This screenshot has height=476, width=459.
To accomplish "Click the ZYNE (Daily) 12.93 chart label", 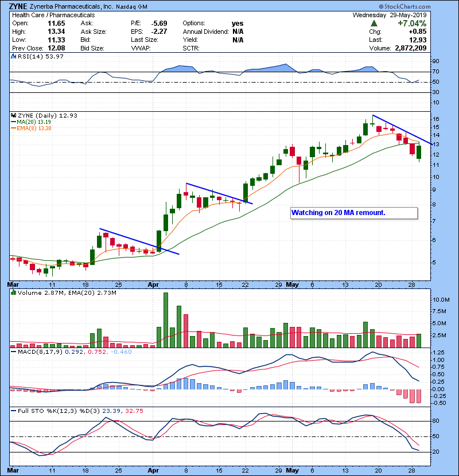I will coord(48,115).
